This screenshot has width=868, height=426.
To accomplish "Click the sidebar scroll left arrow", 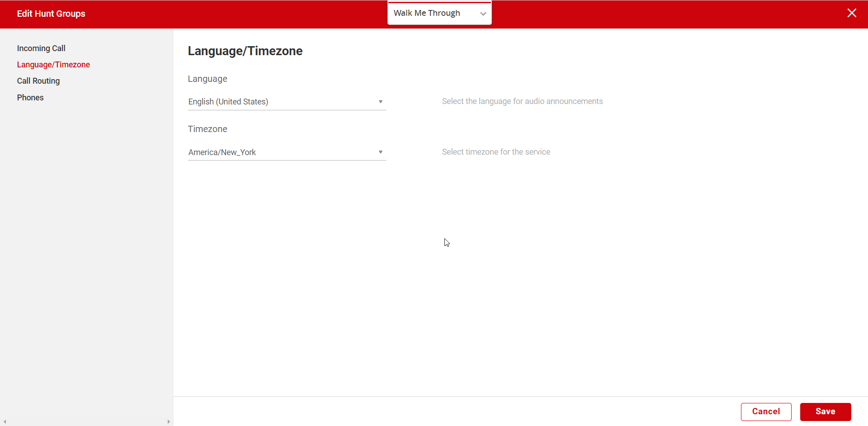I will 5,422.
